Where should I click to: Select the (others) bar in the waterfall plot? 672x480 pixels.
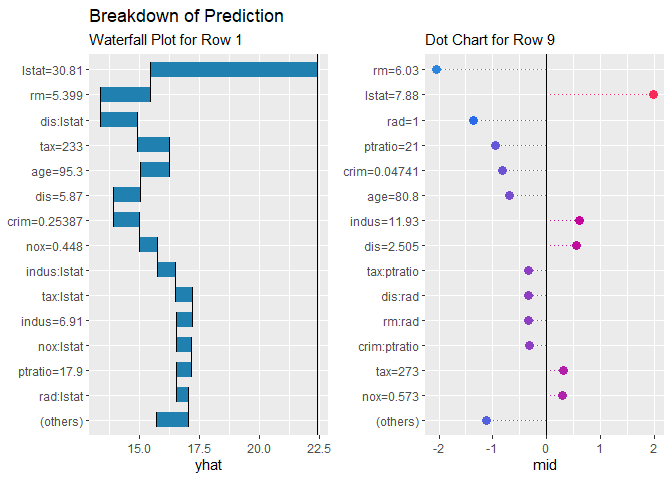(172, 420)
